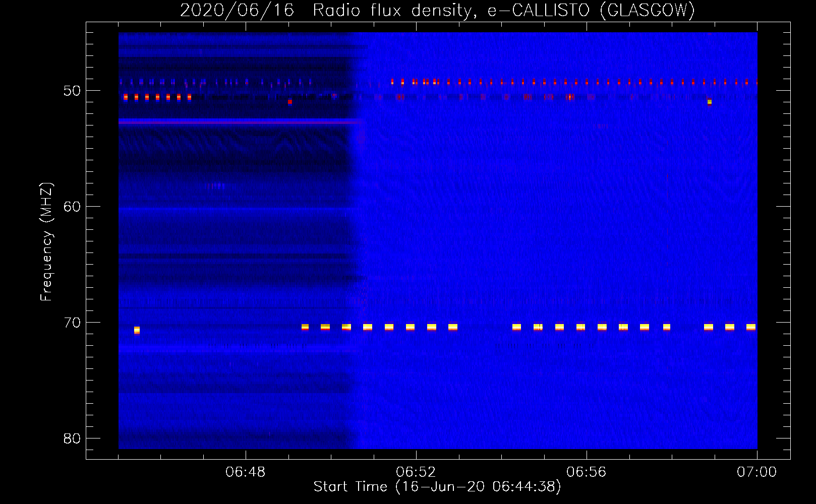Click the yellow spot near 51 MHz at 06:59
816x504 pixels.
(x=710, y=102)
